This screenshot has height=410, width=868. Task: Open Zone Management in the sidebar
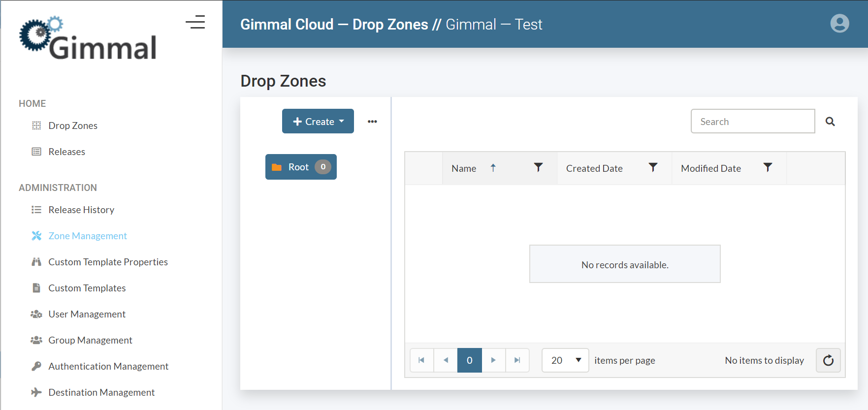click(x=88, y=236)
